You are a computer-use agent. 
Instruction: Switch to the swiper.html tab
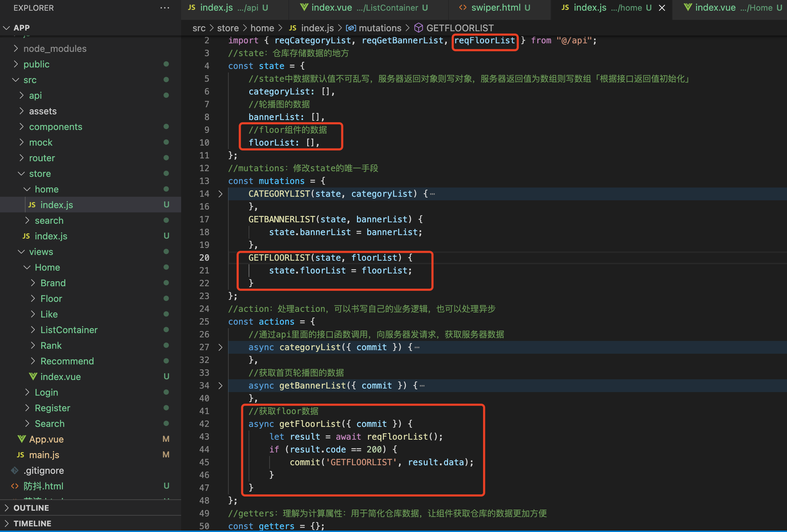click(x=495, y=8)
